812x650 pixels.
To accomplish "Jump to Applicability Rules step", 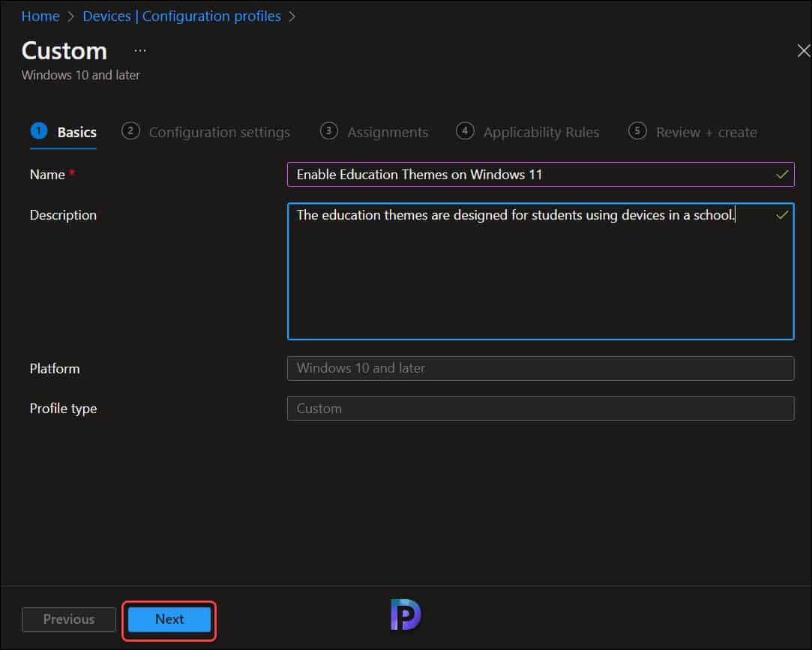I will point(527,132).
